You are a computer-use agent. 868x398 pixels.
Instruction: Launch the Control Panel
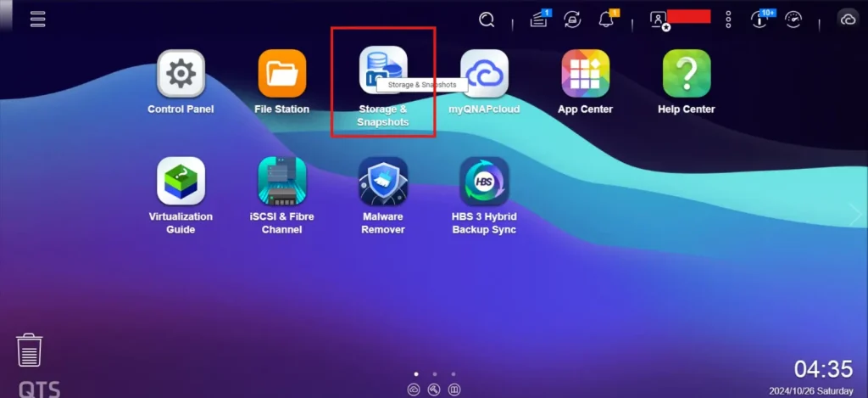pos(181,74)
